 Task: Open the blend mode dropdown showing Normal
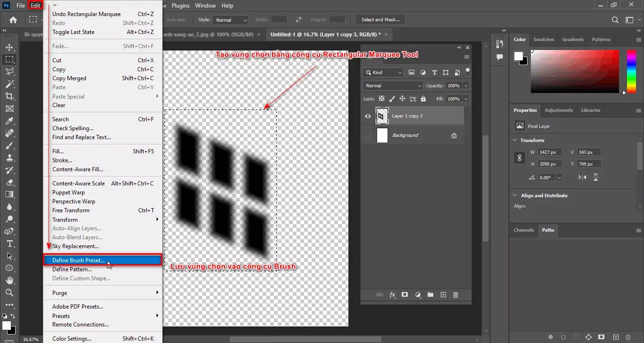point(392,85)
